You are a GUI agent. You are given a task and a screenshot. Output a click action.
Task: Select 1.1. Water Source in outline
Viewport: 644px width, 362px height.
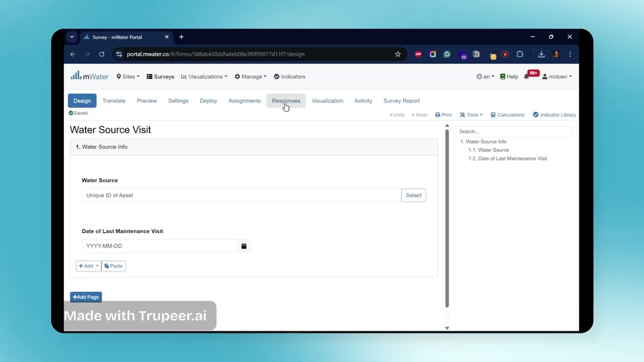pos(489,150)
